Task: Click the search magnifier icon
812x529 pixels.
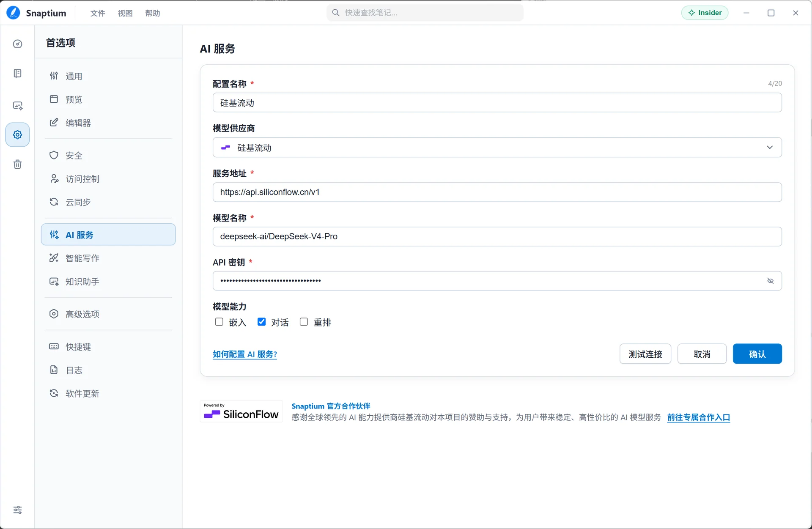Action: click(336, 13)
